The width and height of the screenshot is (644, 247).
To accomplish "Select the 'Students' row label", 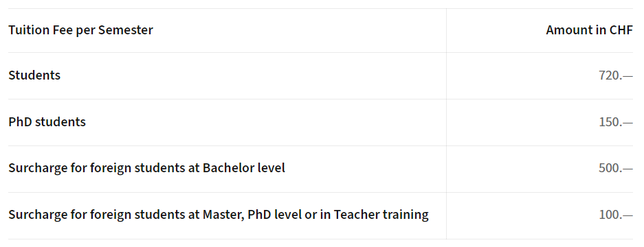I will coord(34,75).
